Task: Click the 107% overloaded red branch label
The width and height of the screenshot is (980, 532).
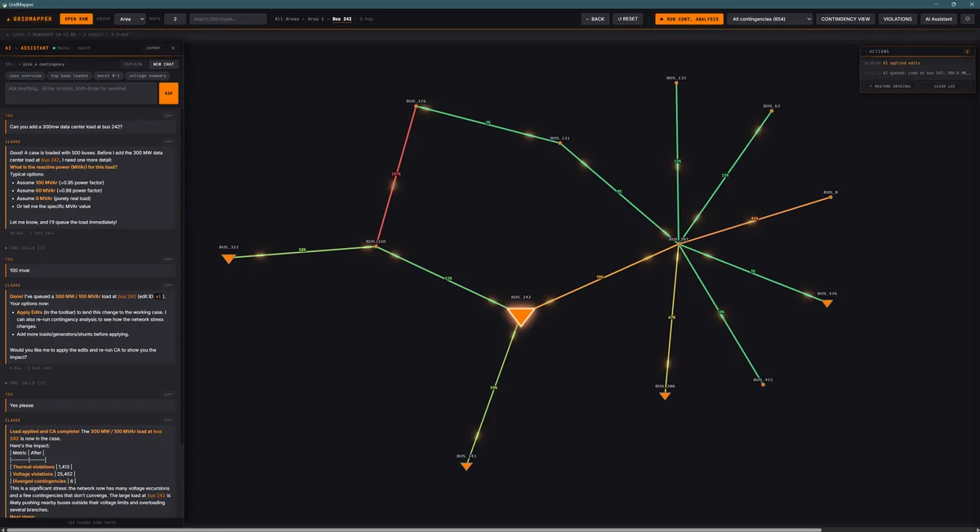Action: click(x=396, y=174)
